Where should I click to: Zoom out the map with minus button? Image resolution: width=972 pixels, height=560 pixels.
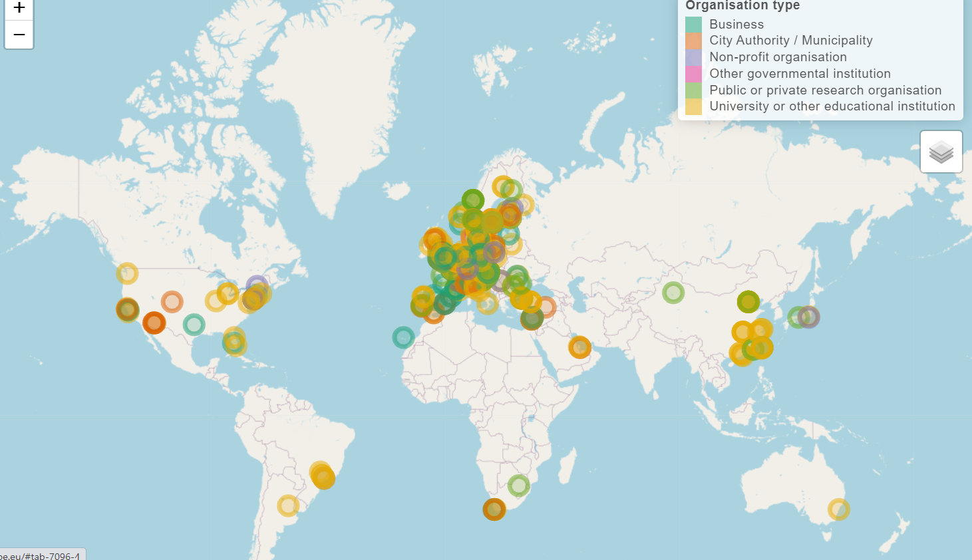pyautogui.click(x=19, y=35)
